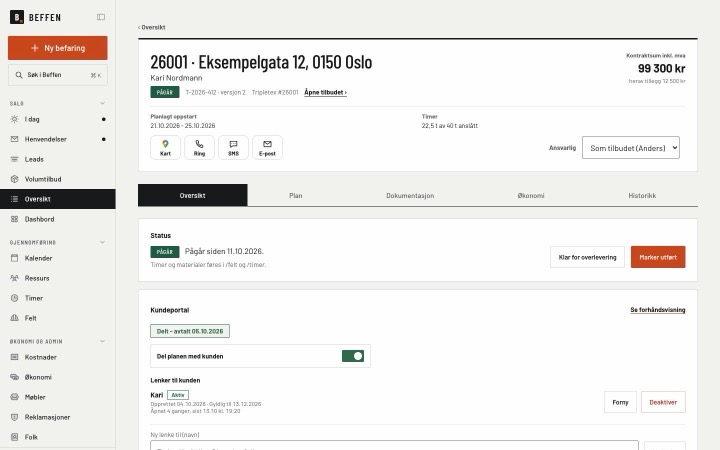Click the Økonomi coins icon in sidebar
Image resolution: width=720 pixels, height=450 pixels.
[15, 377]
